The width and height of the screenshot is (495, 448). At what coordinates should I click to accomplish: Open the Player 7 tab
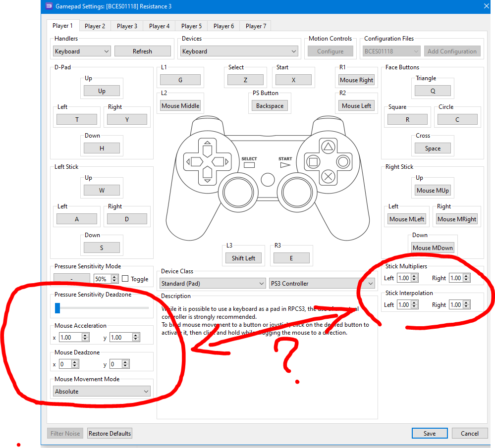pos(256,26)
